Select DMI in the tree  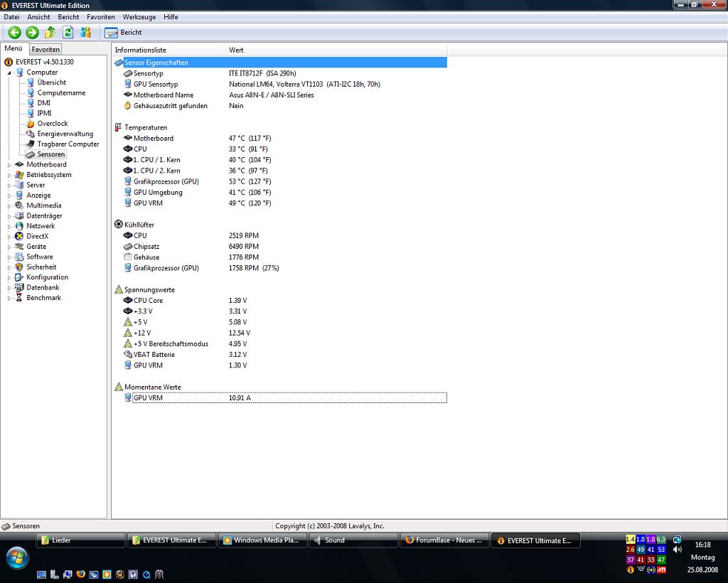(43, 102)
